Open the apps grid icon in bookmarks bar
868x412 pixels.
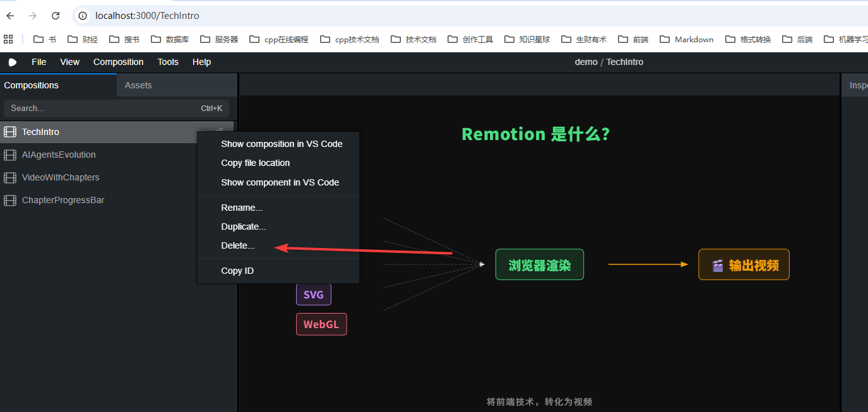8,39
